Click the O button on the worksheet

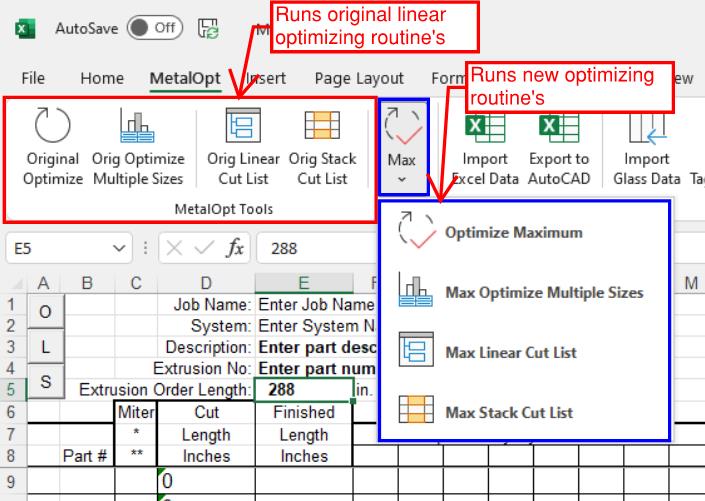click(x=45, y=312)
